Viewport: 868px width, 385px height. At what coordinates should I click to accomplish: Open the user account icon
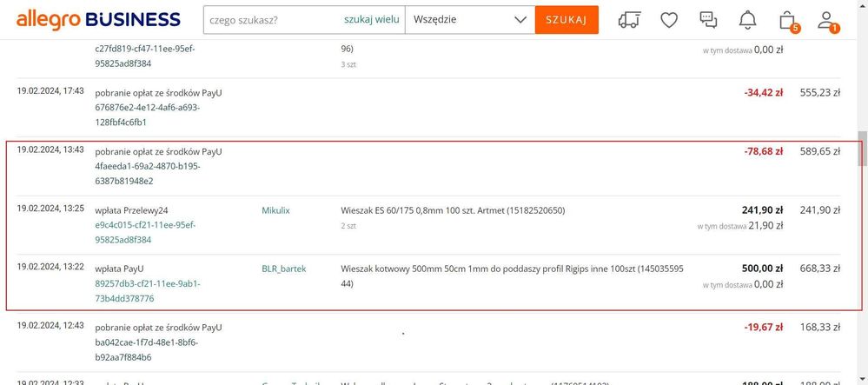pos(827,21)
